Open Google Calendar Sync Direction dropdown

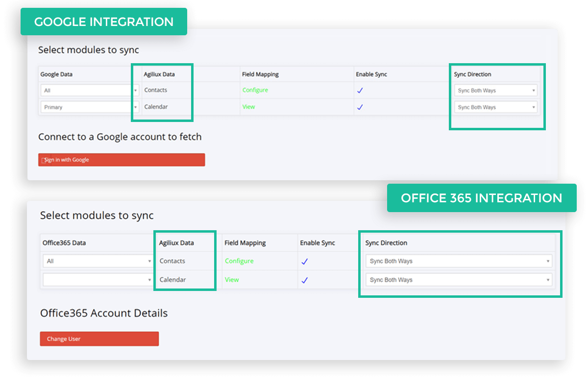click(x=495, y=107)
